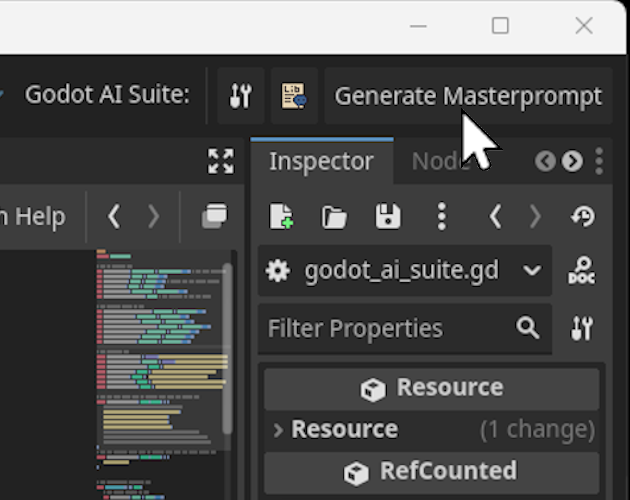Minimize the Godot window
The image size is (630, 500).
(418, 26)
